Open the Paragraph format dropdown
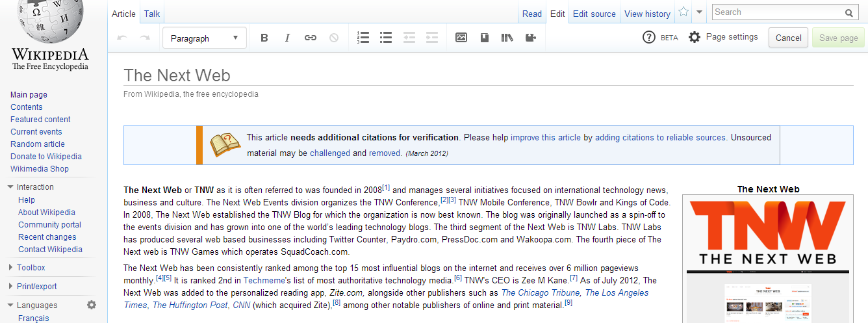Image resolution: width=868 pixels, height=323 pixels. (x=205, y=38)
